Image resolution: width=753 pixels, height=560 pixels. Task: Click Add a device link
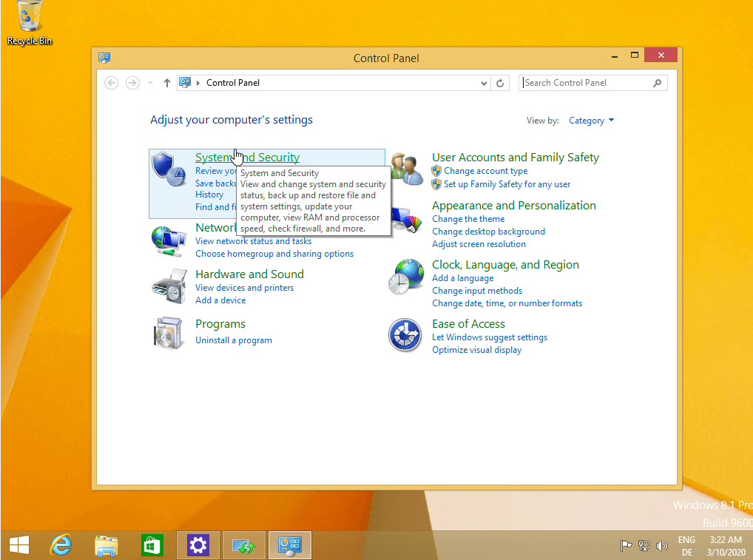220,300
